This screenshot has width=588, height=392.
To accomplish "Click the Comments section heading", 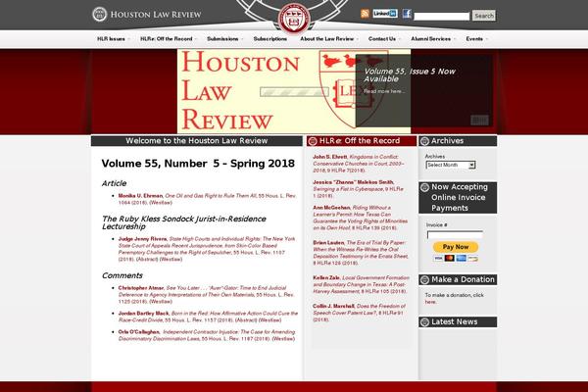I will click(122, 275).
